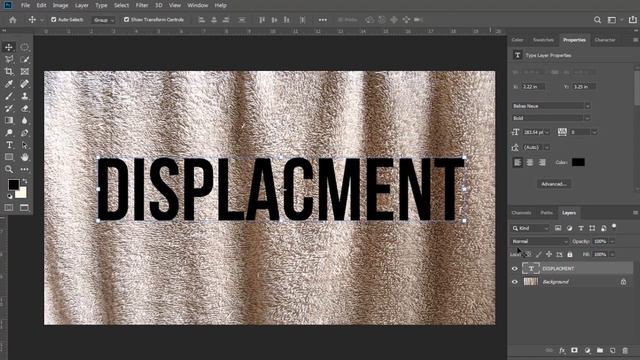Select the Elliptical Marquee tool

coord(24,47)
